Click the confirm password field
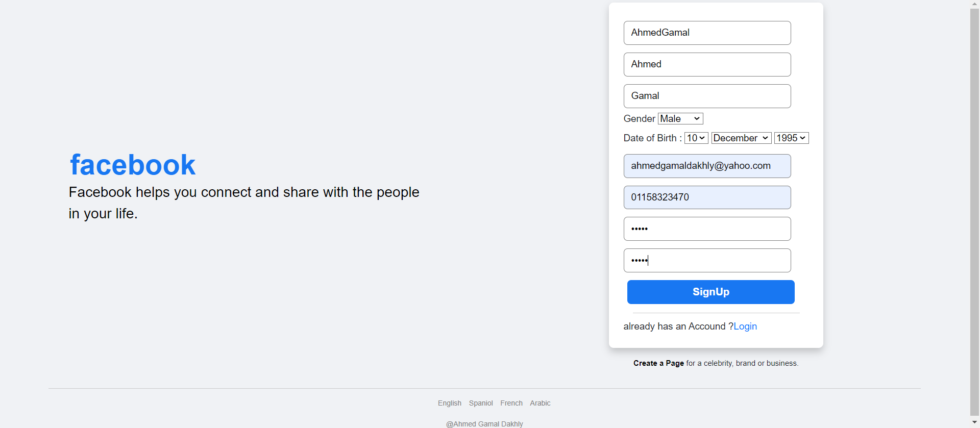The height and width of the screenshot is (428, 980). [x=707, y=260]
